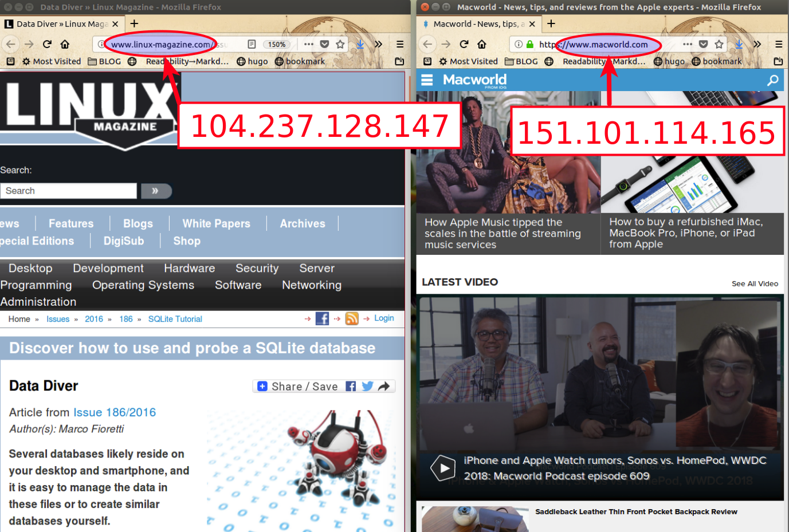Screen dimensions: 789x532
Task: Bookmark the Linux Magazine page with star
Action: 340,44
